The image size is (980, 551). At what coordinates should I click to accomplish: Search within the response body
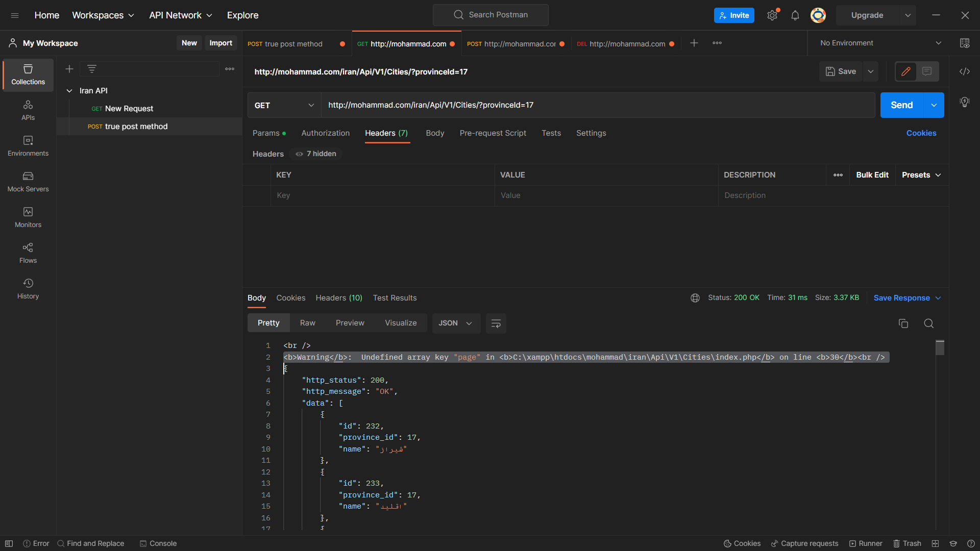click(x=929, y=323)
